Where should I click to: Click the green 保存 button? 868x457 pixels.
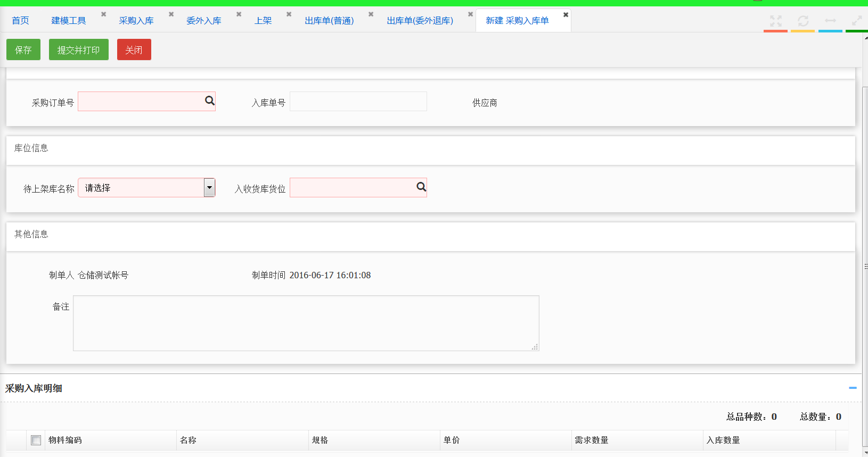pyautogui.click(x=23, y=49)
